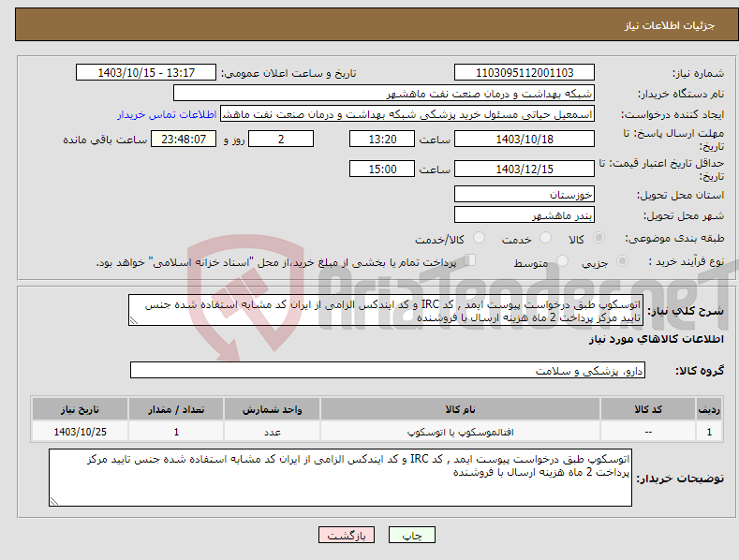
Task: Click the item name افتالموسکوپ یا اتوسکوپ
Action: point(460,432)
